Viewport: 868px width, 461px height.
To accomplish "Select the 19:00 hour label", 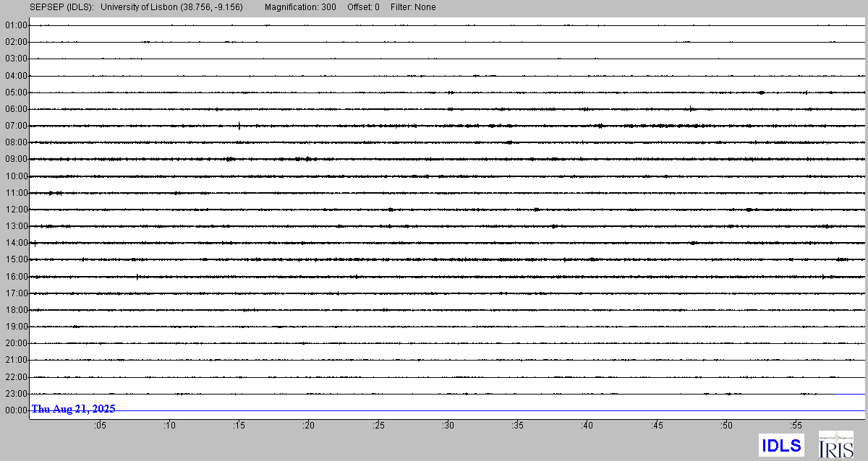I will pos(16,327).
